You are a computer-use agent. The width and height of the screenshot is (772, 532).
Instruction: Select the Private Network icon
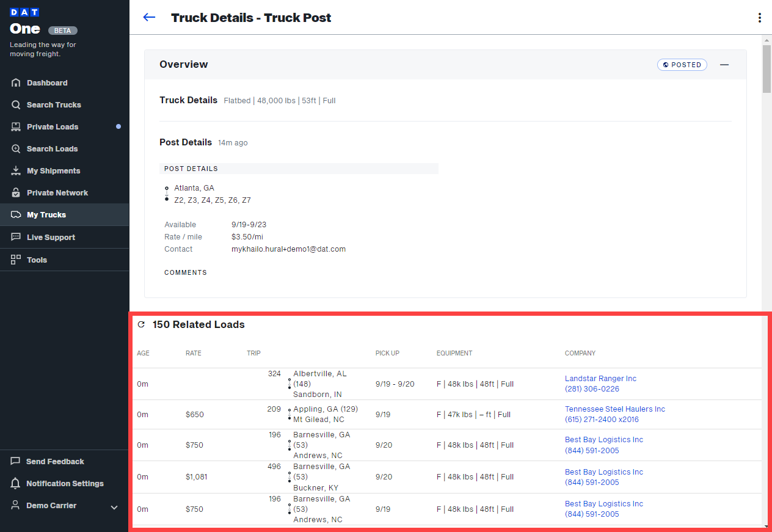[x=16, y=192]
